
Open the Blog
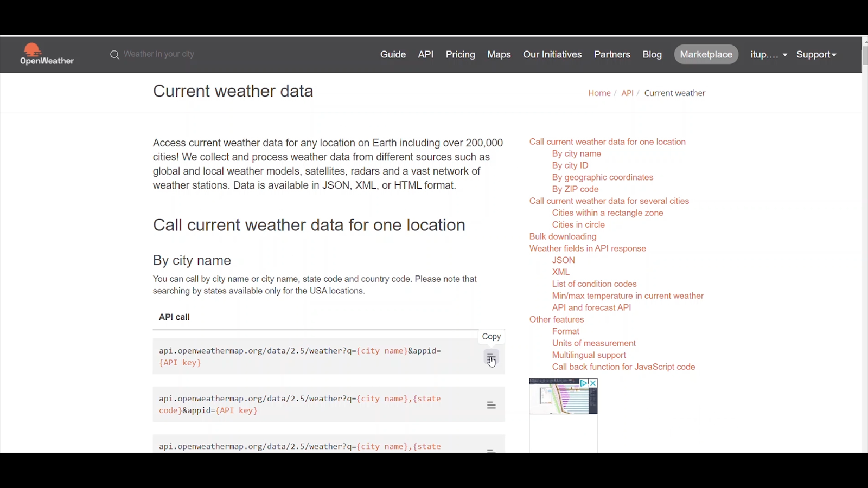pos(652,55)
